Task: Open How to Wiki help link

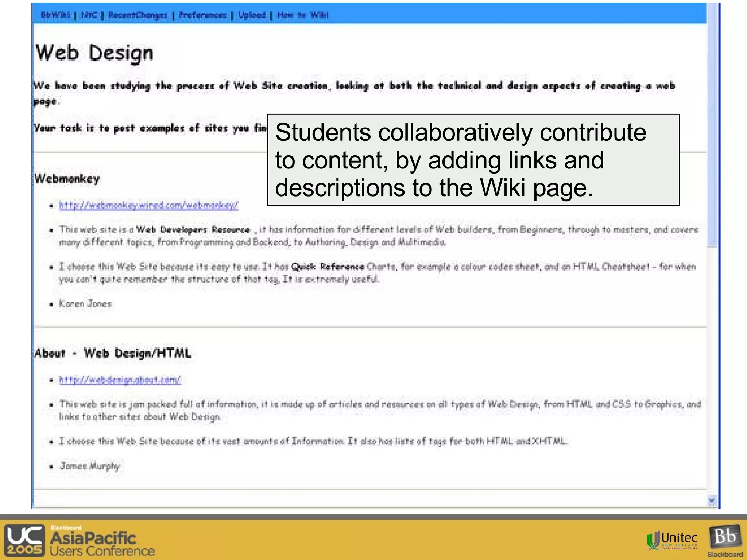Action: [303, 15]
